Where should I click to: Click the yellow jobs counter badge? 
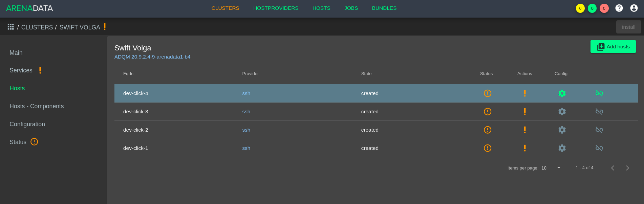coord(580,8)
